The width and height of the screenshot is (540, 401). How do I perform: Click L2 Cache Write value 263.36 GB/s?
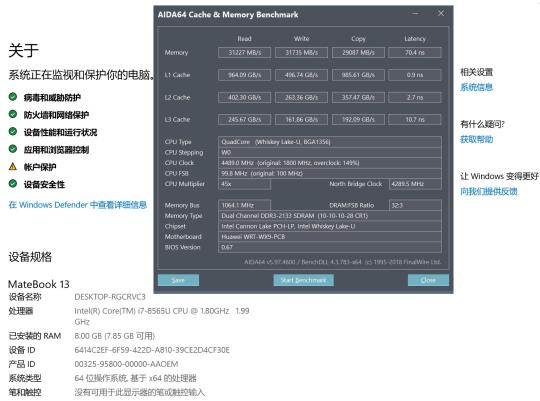pos(301,97)
